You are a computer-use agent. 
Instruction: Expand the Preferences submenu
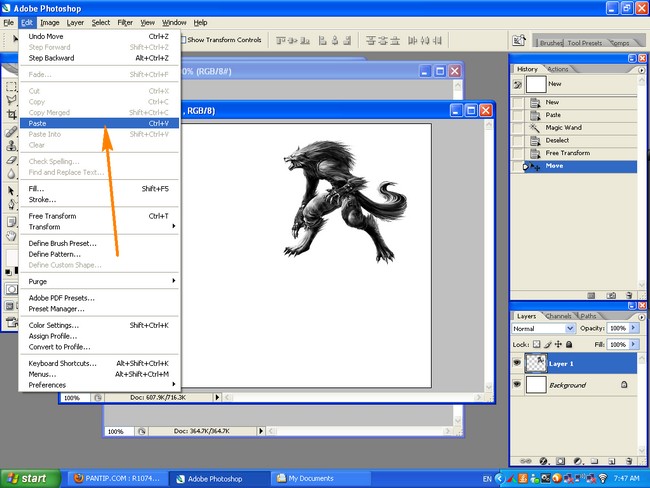pos(99,385)
